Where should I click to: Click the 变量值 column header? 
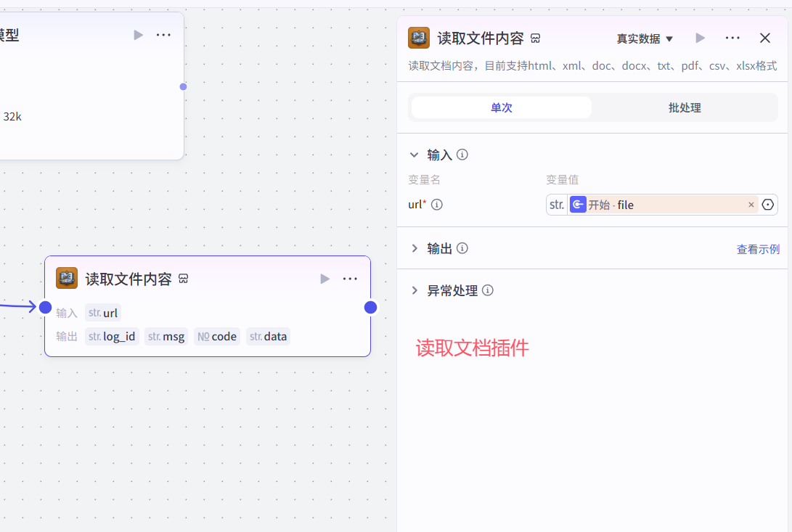[562, 180]
